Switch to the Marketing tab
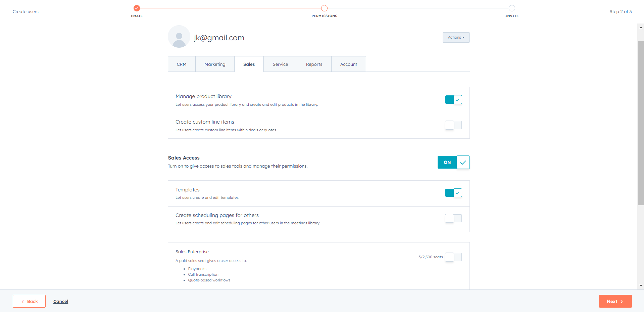This screenshot has width=644, height=312. (x=215, y=64)
